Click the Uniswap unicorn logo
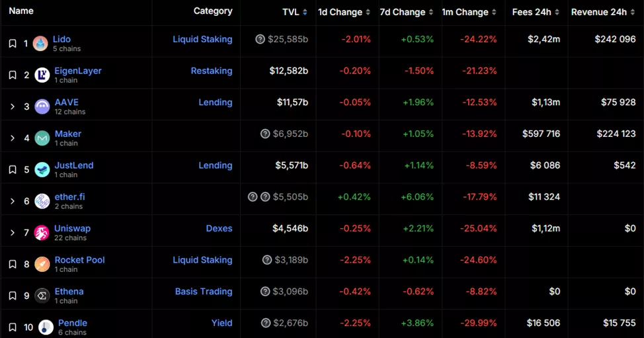 42,233
